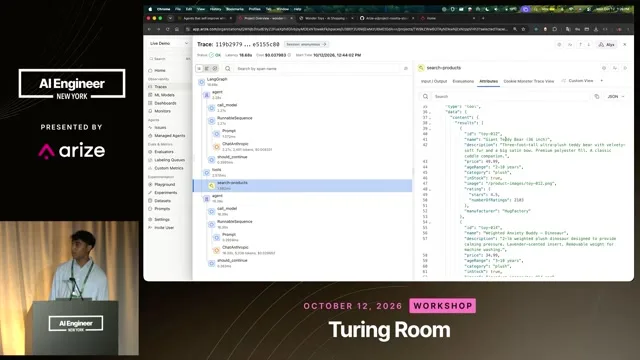
Task: Collapse the JSON fold at line 37
Action: 430,118
